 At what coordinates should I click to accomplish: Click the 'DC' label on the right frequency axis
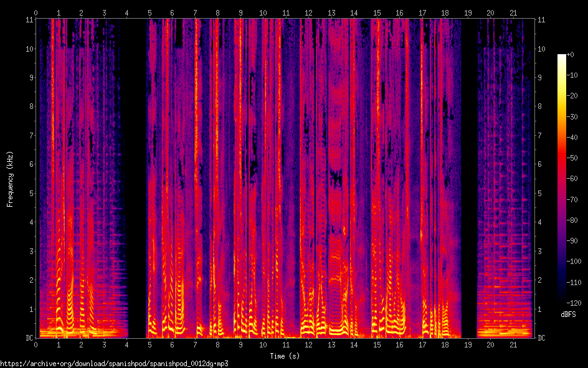(541, 338)
